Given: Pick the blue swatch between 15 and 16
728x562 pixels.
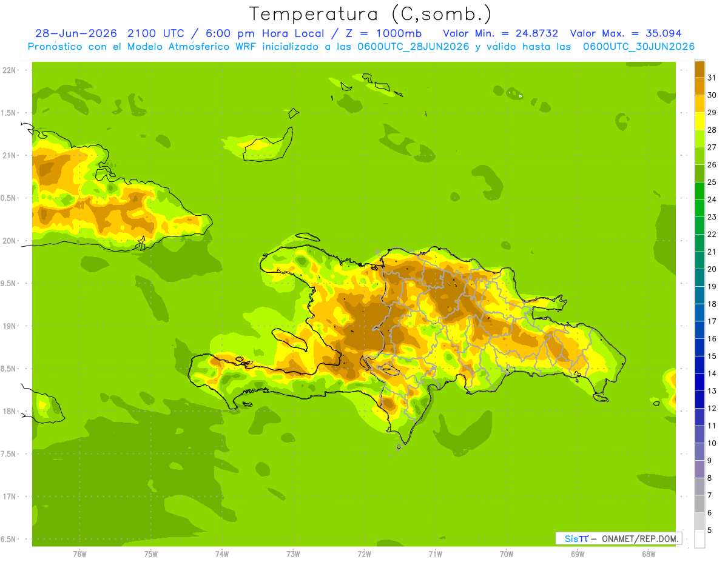Looking at the screenshot, I should coord(699,347).
